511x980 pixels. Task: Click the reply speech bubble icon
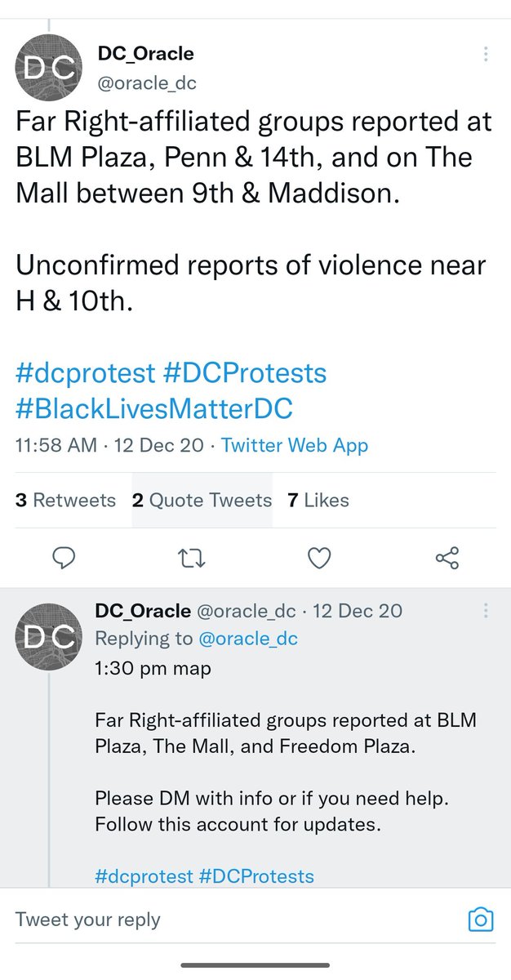pyautogui.click(x=64, y=558)
